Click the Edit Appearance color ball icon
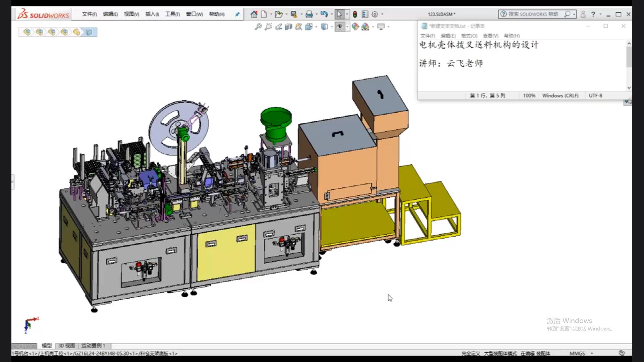Screen dimensions: 644x362 tap(355, 26)
